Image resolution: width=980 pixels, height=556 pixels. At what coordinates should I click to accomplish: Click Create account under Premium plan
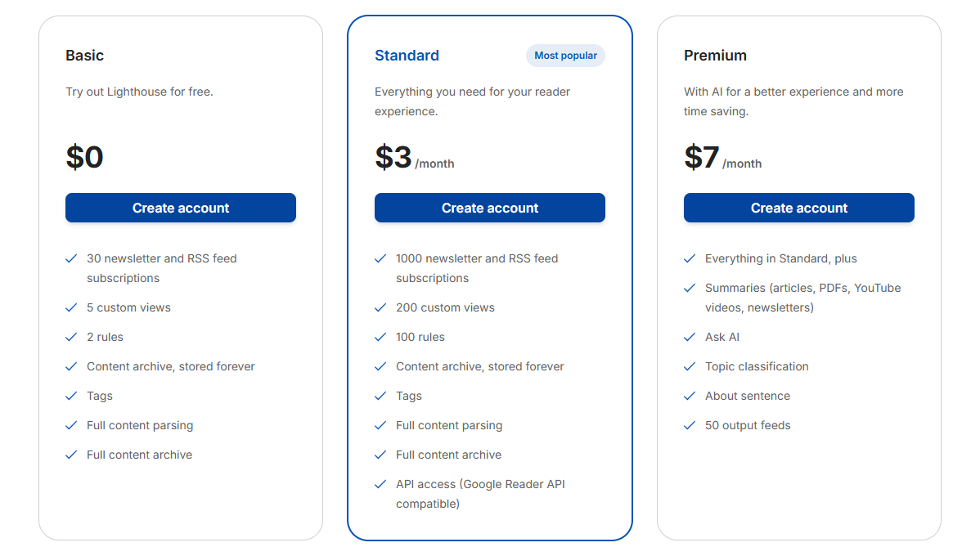click(x=798, y=208)
